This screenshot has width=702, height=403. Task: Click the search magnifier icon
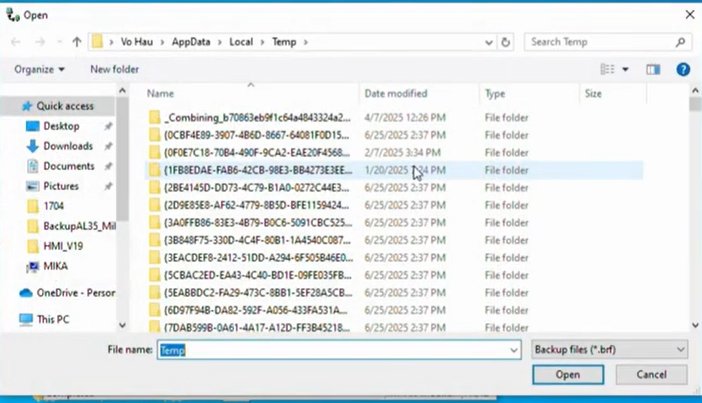680,42
